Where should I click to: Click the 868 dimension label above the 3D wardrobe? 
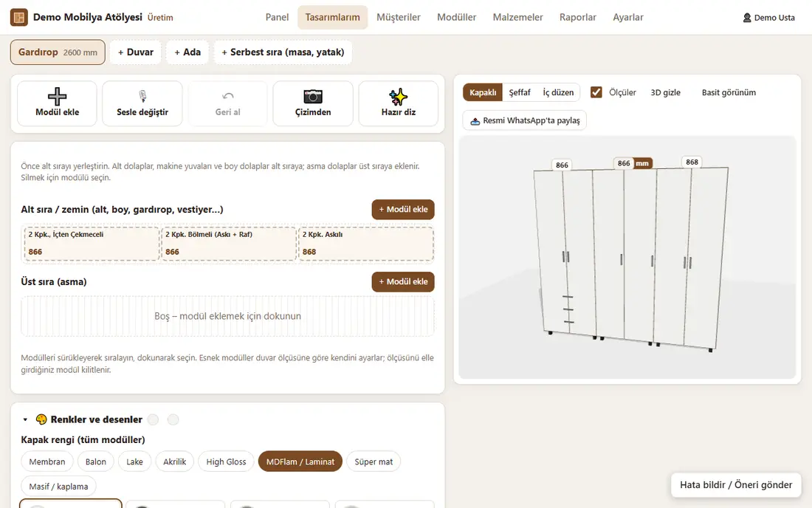(692, 162)
